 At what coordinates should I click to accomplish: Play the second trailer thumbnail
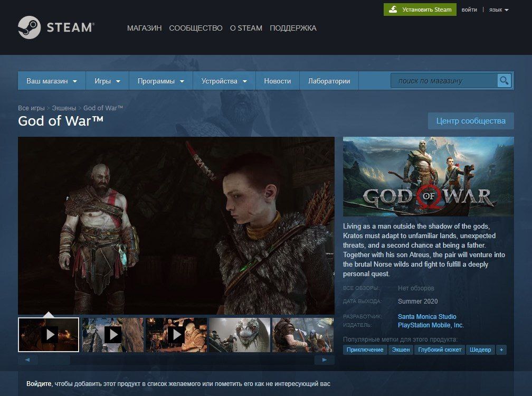[112, 335]
